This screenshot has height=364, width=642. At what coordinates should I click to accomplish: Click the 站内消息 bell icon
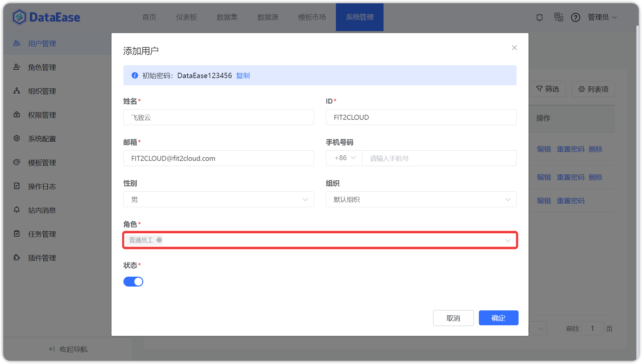coord(17,210)
